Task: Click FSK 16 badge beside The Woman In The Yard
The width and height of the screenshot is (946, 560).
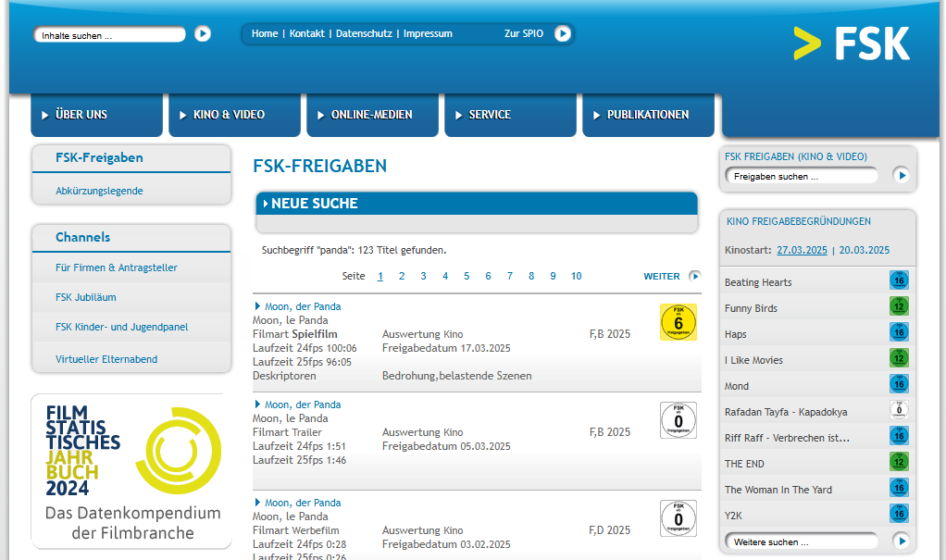Action: tap(899, 488)
